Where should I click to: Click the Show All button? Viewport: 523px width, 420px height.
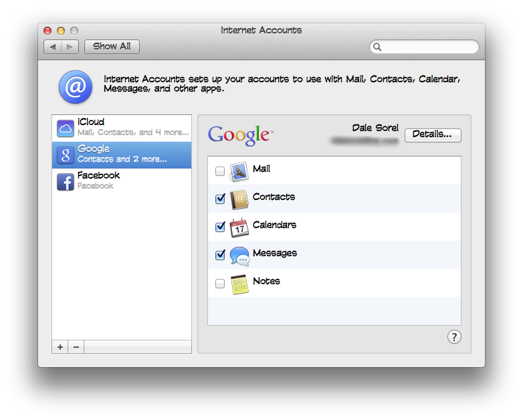pyautogui.click(x=112, y=46)
